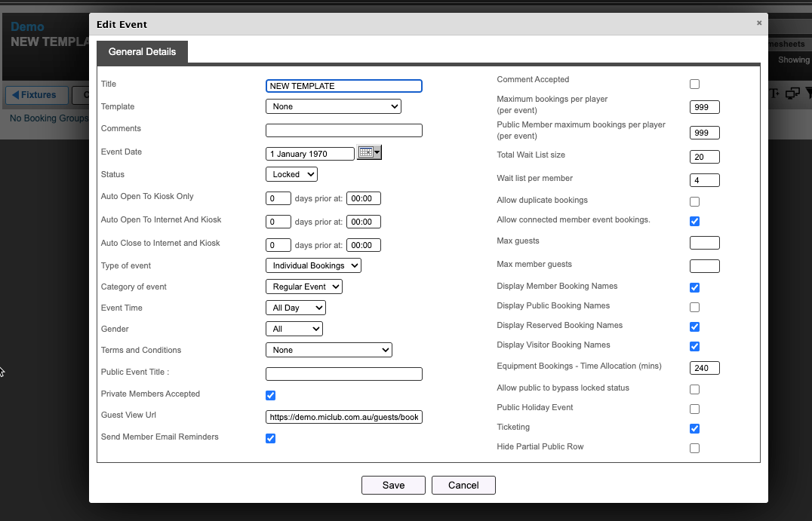The width and height of the screenshot is (812, 521).
Task: Click the Event Date text field
Action: pos(309,154)
